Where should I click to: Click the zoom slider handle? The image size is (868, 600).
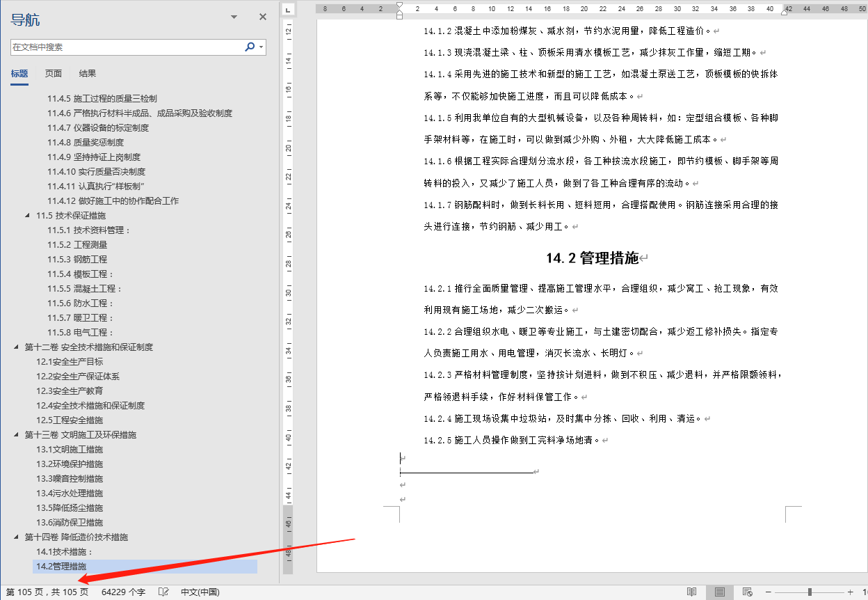click(810, 592)
